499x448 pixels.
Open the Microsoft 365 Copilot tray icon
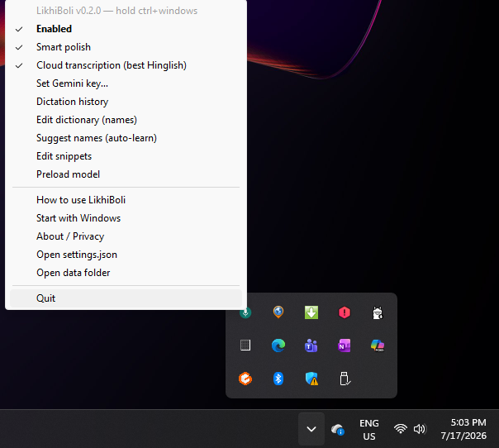tap(378, 346)
